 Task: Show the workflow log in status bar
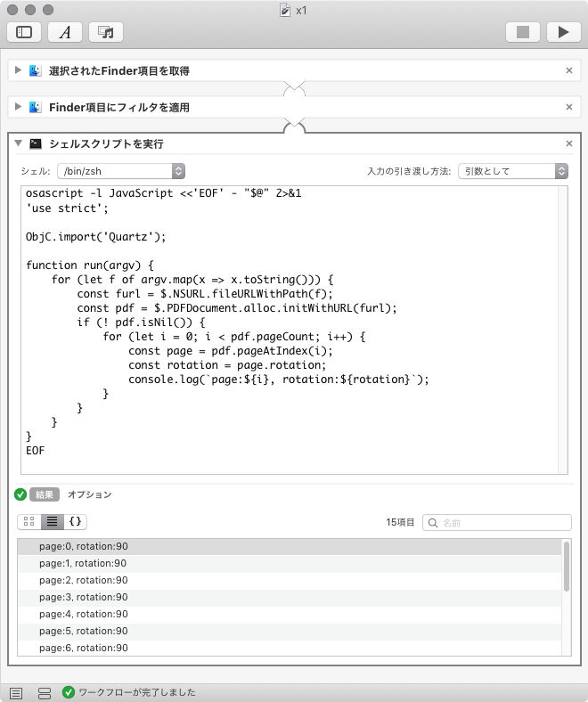click(x=16, y=692)
